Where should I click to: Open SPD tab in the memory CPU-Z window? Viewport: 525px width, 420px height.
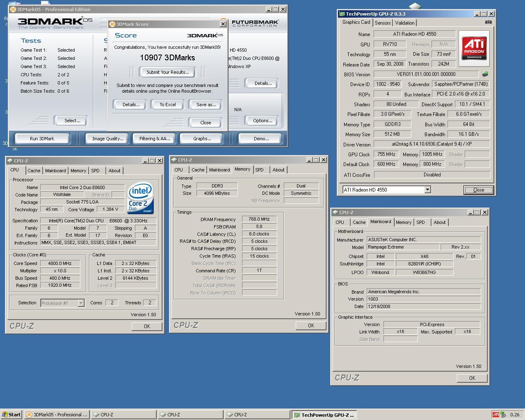[x=259, y=170]
